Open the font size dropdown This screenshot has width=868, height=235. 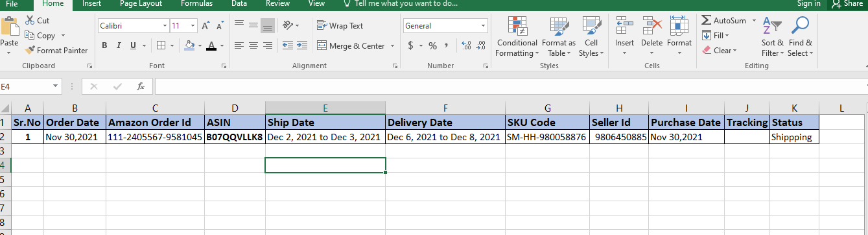coord(193,26)
